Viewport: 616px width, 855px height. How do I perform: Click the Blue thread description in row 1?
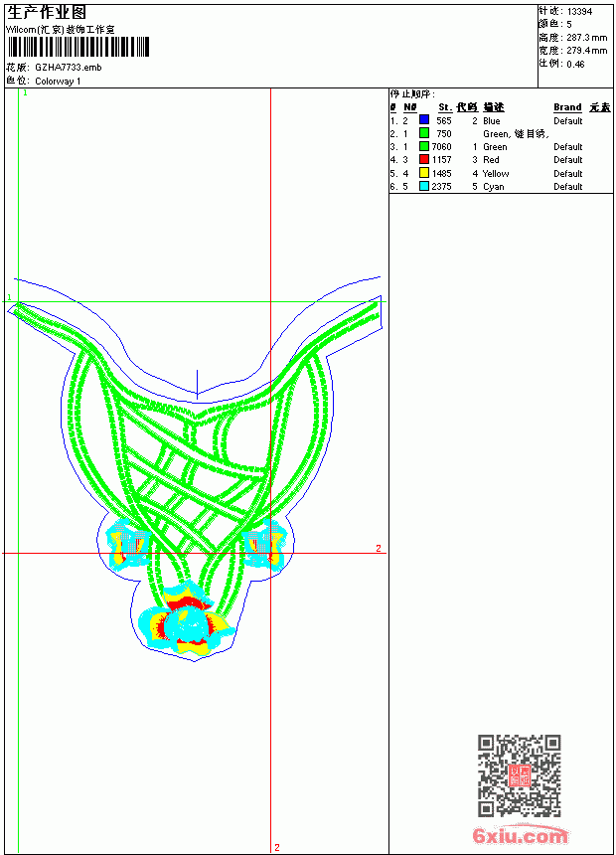pyautogui.click(x=491, y=121)
